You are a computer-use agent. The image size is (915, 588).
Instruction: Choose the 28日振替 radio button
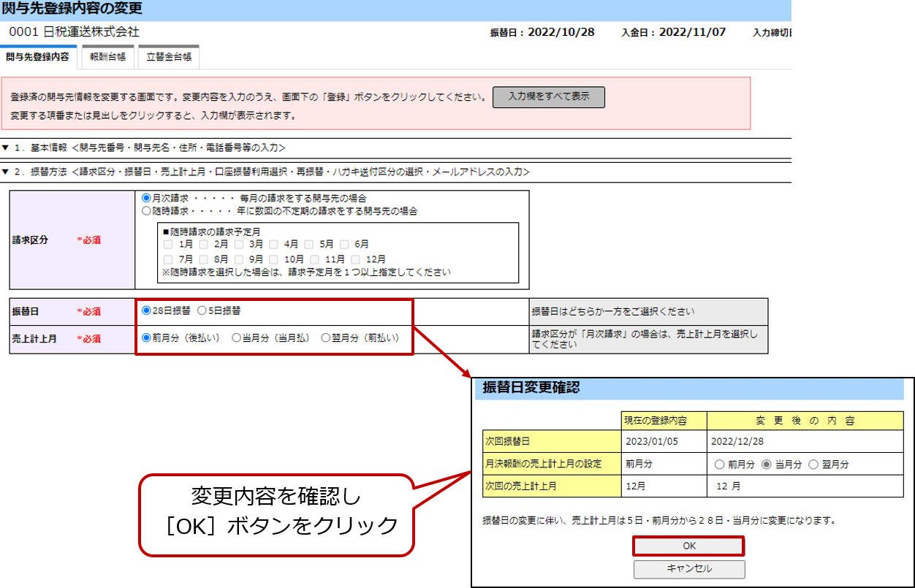[146, 310]
